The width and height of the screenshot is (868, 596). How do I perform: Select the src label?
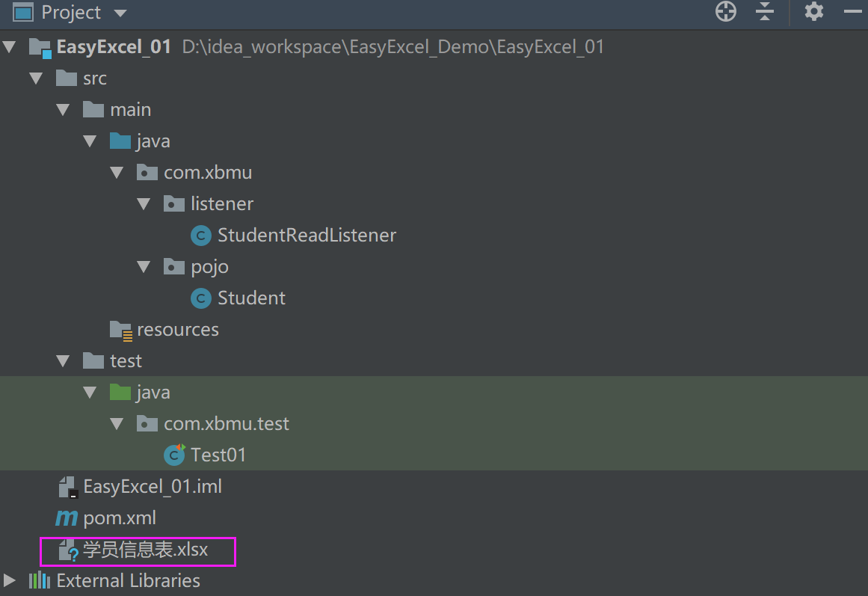tap(95, 79)
